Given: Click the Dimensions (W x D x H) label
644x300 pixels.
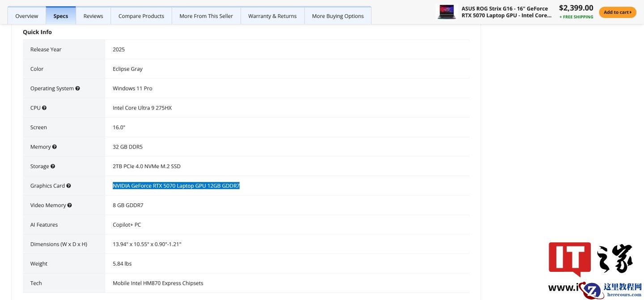Looking at the screenshot, I should click(x=59, y=244).
